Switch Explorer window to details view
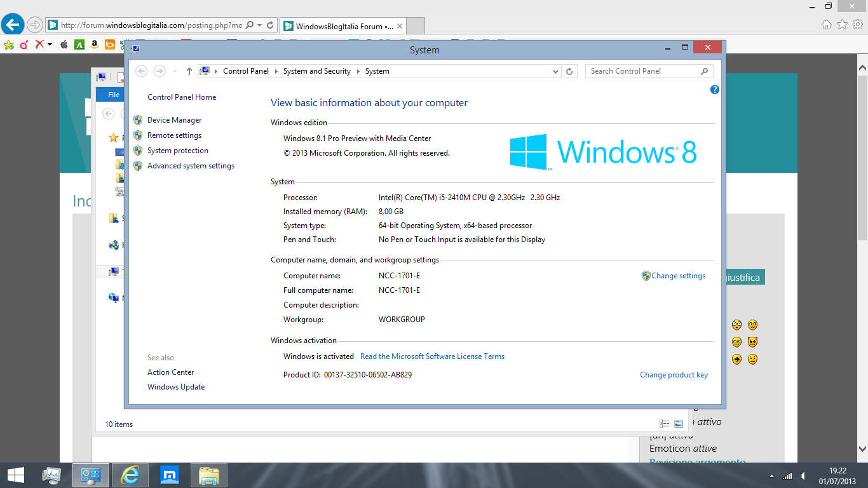868x488 pixels. coord(665,424)
